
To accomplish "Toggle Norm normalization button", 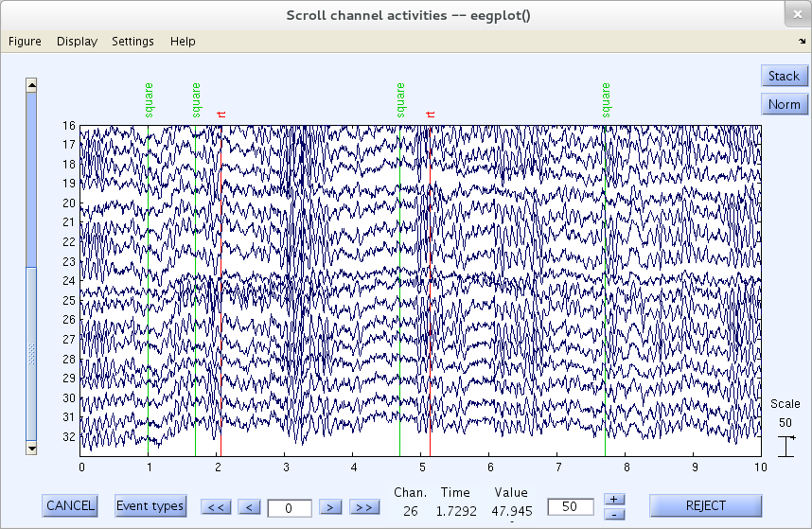I will 784,104.
